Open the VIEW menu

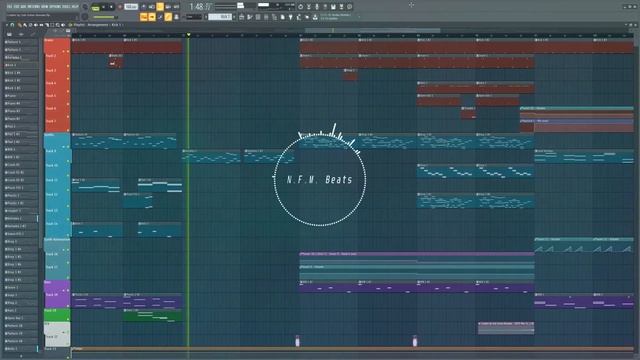click(x=44, y=7)
